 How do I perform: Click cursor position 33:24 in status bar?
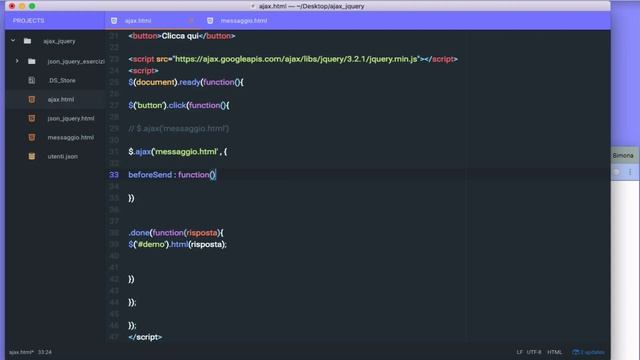click(x=44, y=352)
